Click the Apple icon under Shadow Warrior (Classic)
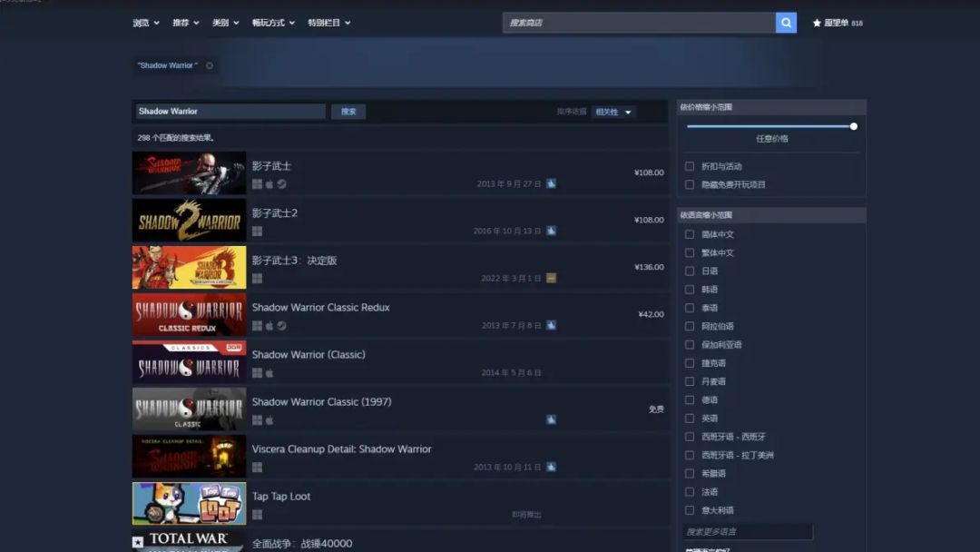The image size is (980, 552). [x=269, y=373]
